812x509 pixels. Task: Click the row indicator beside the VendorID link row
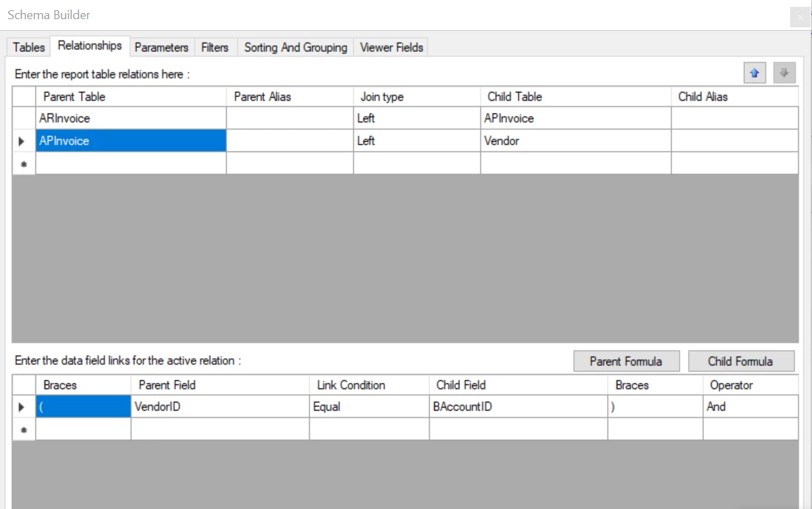coord(21,406)
